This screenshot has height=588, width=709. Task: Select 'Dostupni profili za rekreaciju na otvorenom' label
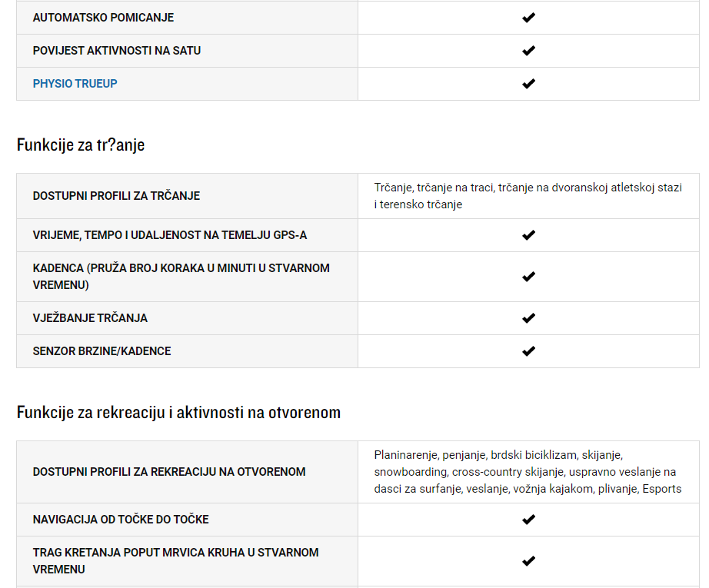[x=169, y=472]
